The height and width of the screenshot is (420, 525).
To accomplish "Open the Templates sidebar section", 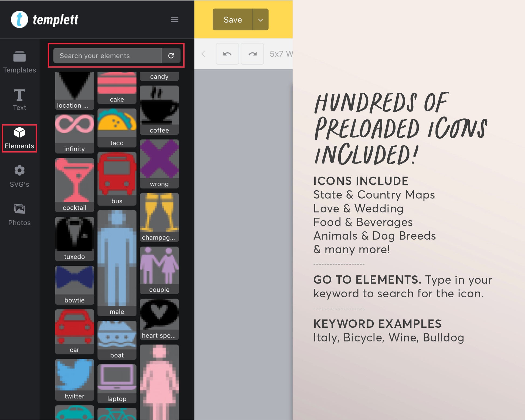I will click(19, 62).
